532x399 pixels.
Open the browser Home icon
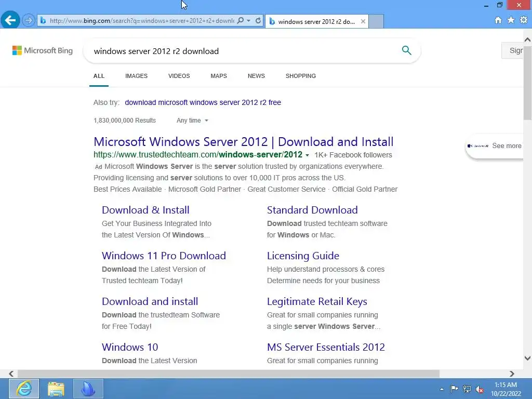[498, 20]
